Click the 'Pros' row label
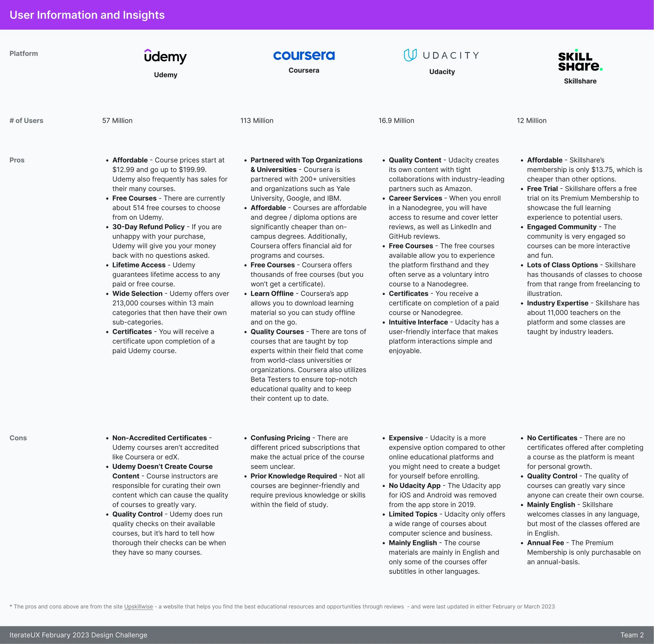The image size is (654, 644). 17,160
